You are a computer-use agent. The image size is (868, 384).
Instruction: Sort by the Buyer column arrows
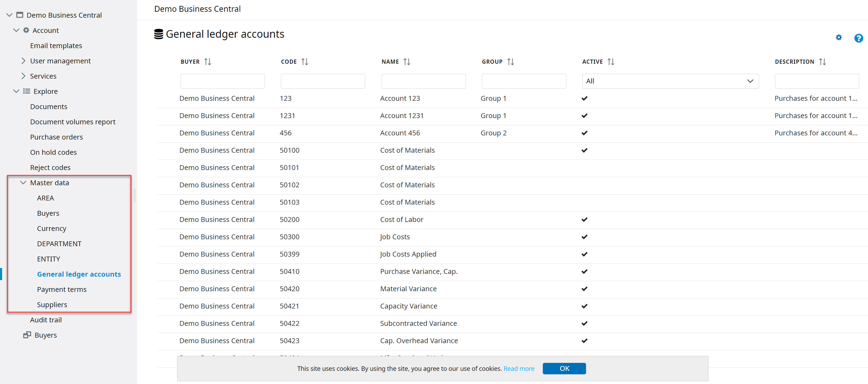click(x=208, y=62)
